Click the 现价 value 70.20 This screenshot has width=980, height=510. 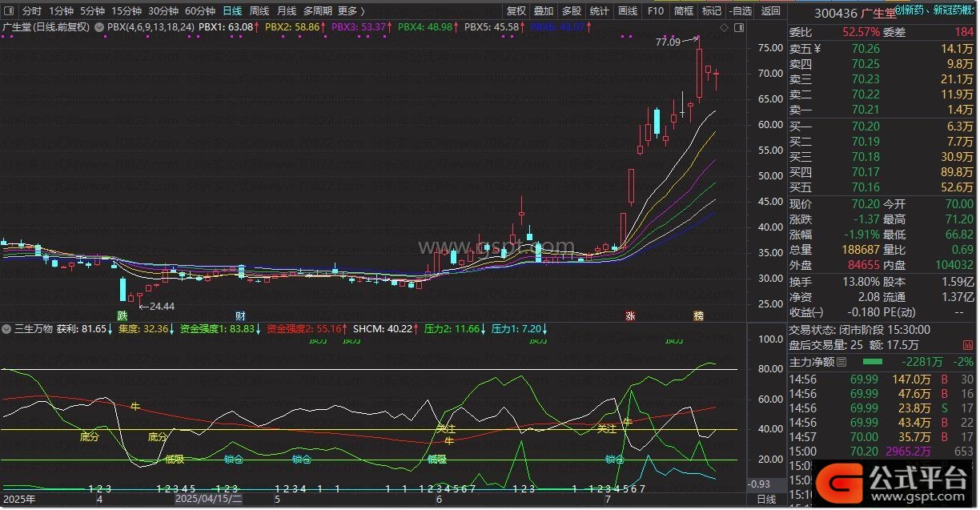pos(866,205)
